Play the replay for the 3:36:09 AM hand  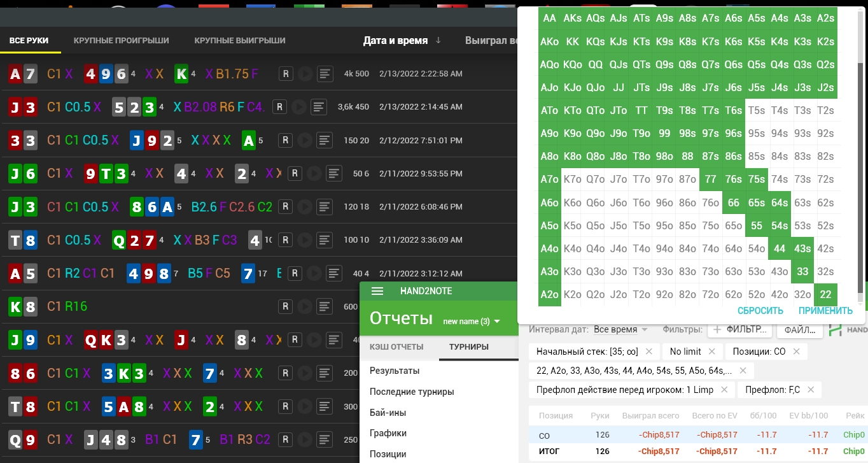coord(305,240)
